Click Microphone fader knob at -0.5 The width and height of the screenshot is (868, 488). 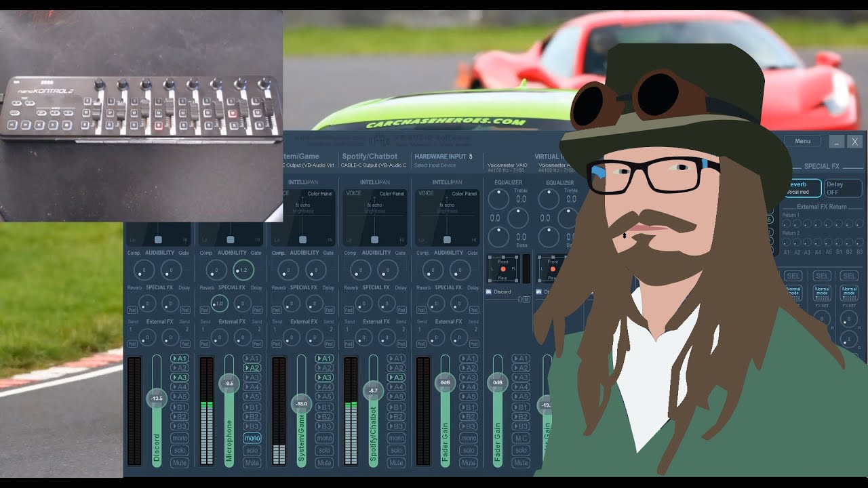pyautogui.click(x=229, y=383)
